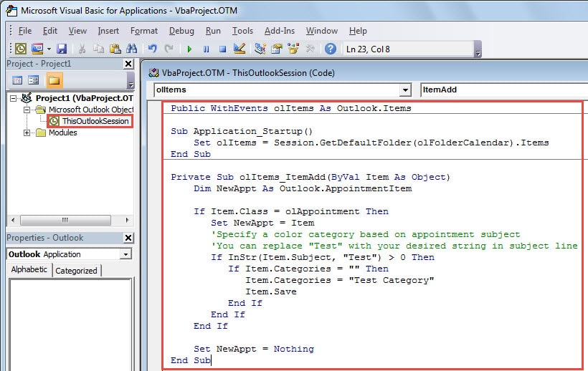This screenshot has height=371, width=588.
Task: Click the Set NewAppt = Nothing line
Action: tap(254, 349)
